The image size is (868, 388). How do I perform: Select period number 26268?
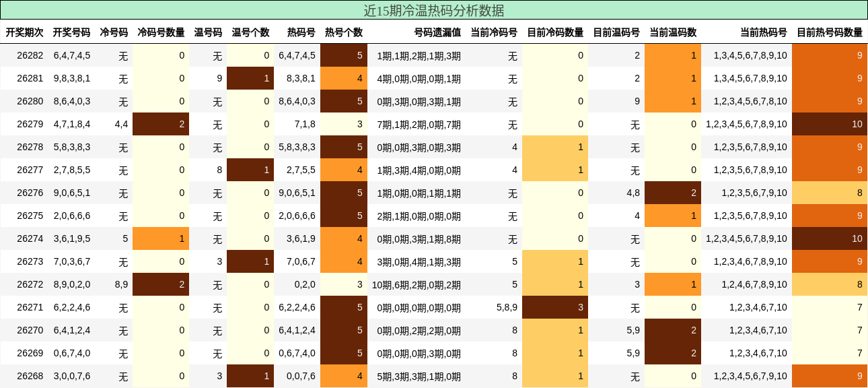(x=30, y=376)
